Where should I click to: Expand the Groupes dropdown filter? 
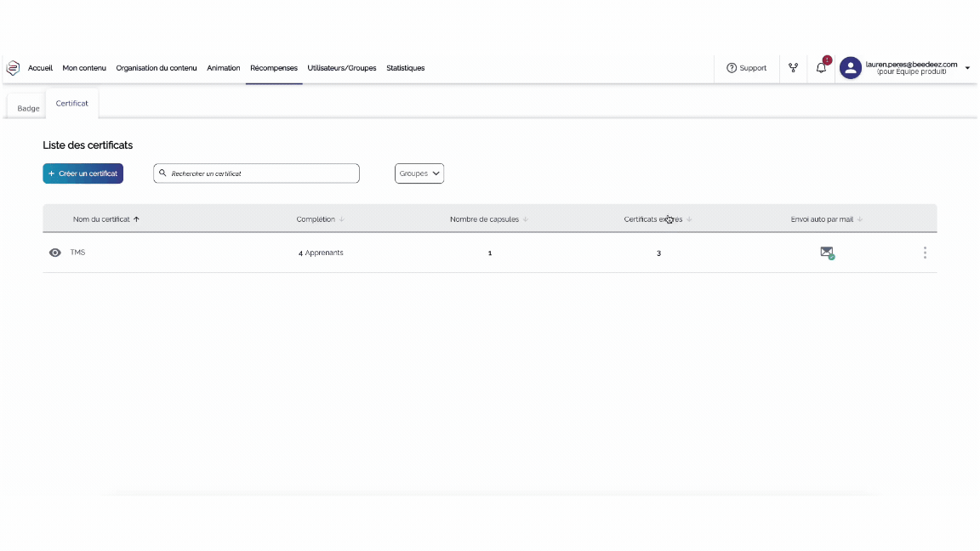pos(419,173)
